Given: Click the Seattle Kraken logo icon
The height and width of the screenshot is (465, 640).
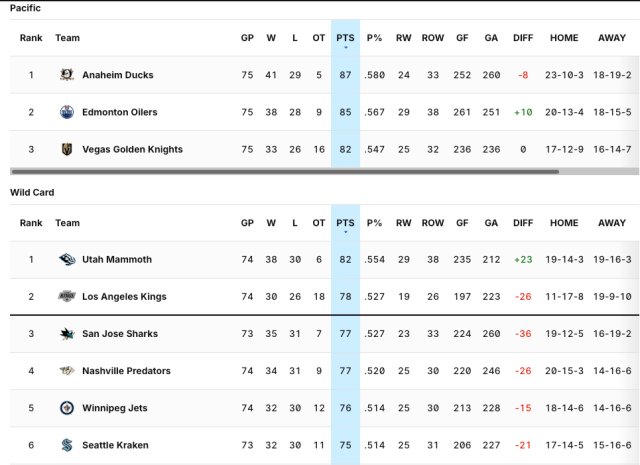Looking at the screenshot, I should (x=67, y=445).
